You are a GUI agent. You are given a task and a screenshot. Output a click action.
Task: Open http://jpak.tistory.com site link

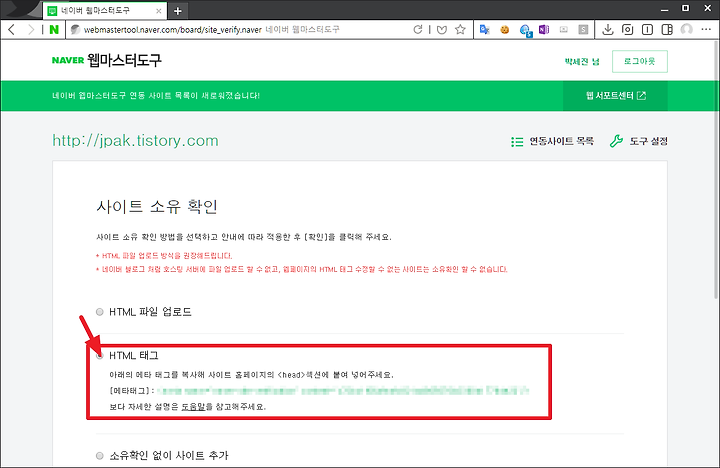[x=135, y=141]
